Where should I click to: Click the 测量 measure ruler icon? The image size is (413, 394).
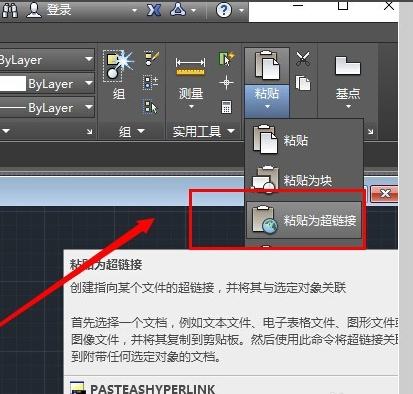click(x=190, y=66)
